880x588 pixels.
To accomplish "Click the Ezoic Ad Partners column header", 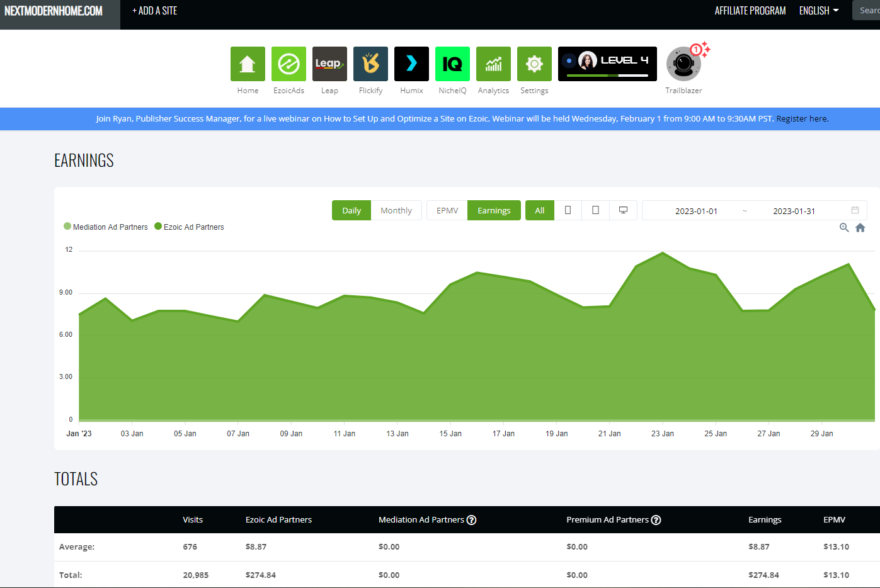I will tap(278, 520).
